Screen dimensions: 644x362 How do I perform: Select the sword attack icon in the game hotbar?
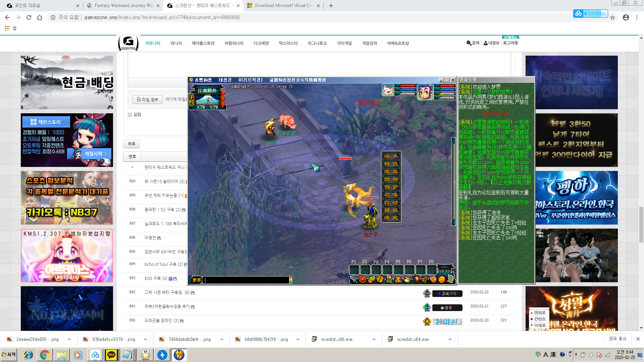[353, 280]
